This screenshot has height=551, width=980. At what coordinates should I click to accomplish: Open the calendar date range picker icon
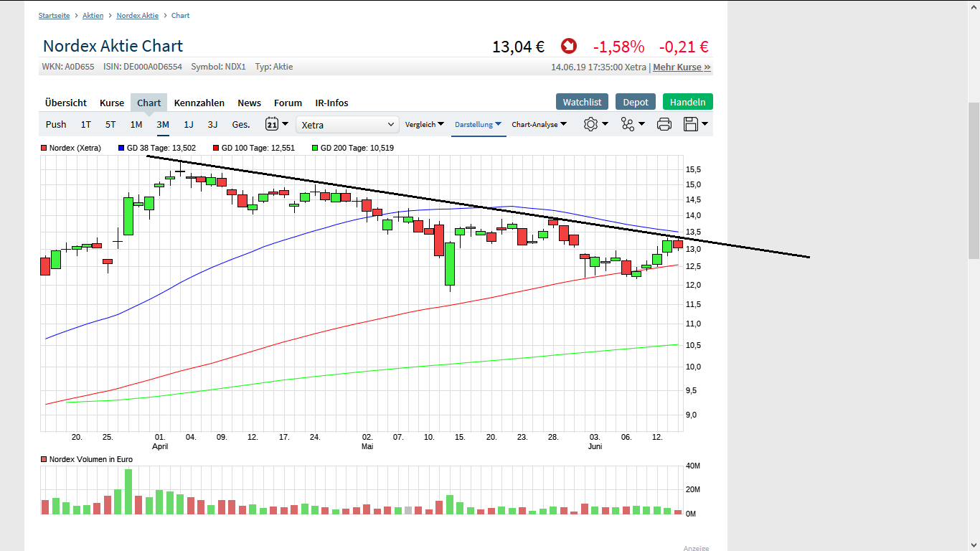[277, 124]
